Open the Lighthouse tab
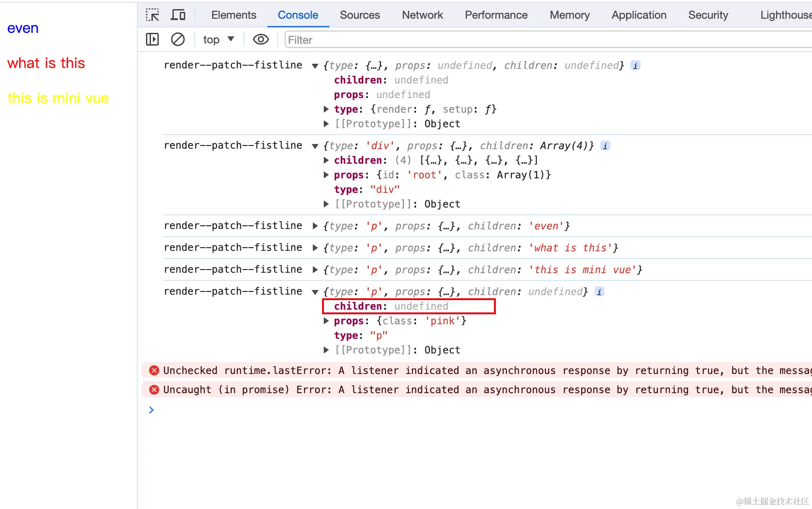The image size is (812, 509). point(786,15)
